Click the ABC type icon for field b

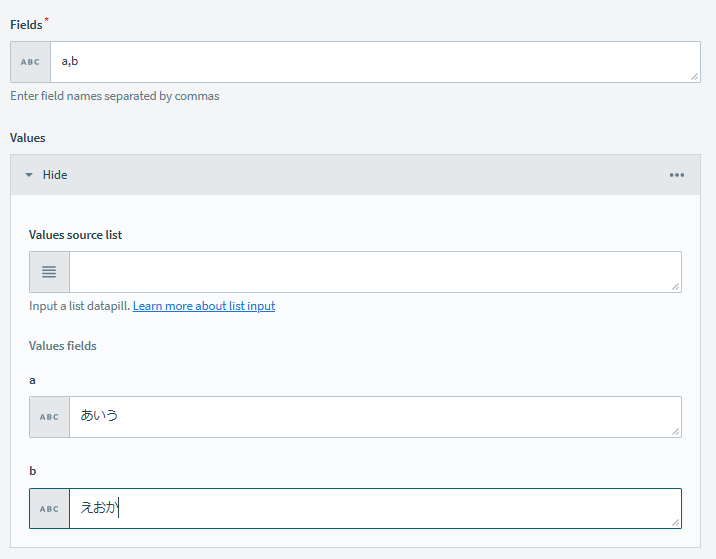49,509
